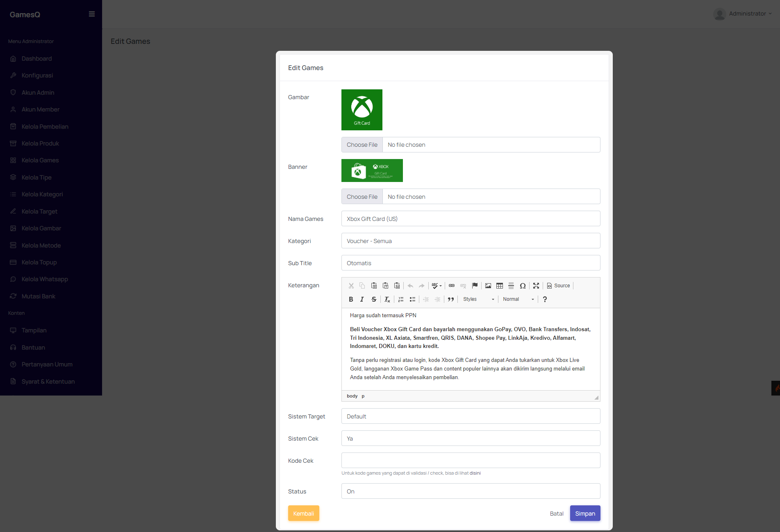Click the Cut icon in editor toolbar
This screenshot has height=532, width=780.
[x=351, y=286]
